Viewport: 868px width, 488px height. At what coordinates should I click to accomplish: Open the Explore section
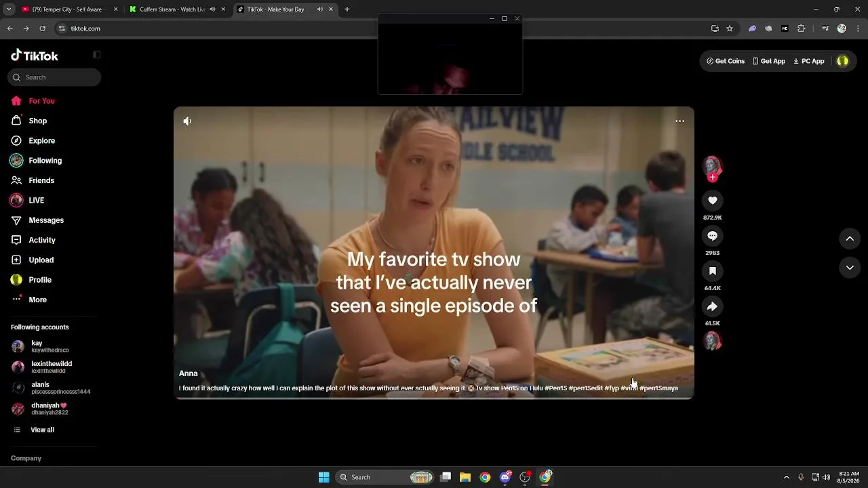click(33, 141)
